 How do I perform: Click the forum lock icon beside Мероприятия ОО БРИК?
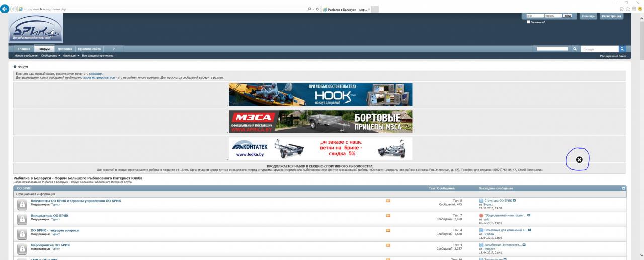point(22,248)
